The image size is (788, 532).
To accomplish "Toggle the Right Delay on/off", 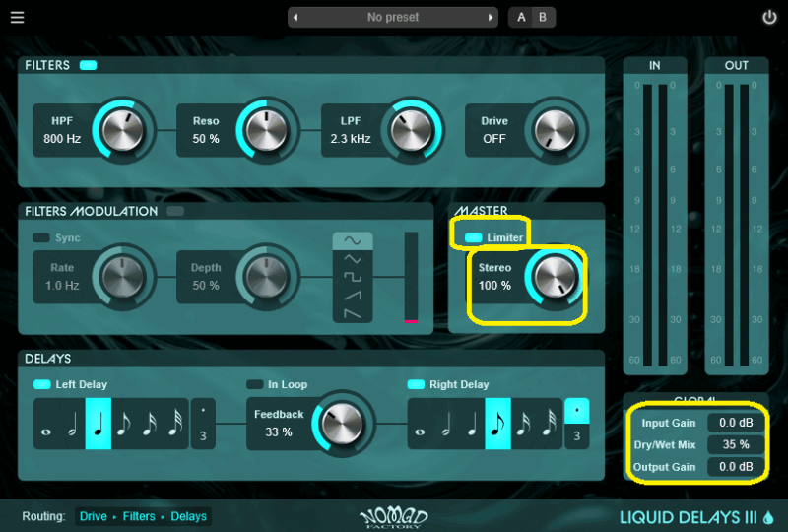I will pos(416,384).
